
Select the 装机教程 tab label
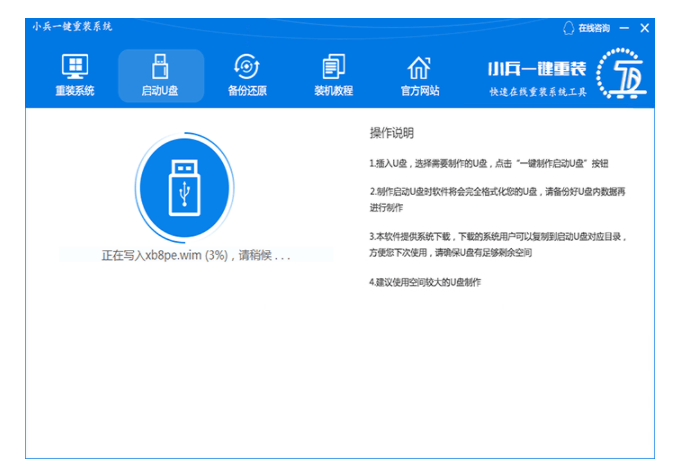tap(333, 91)
